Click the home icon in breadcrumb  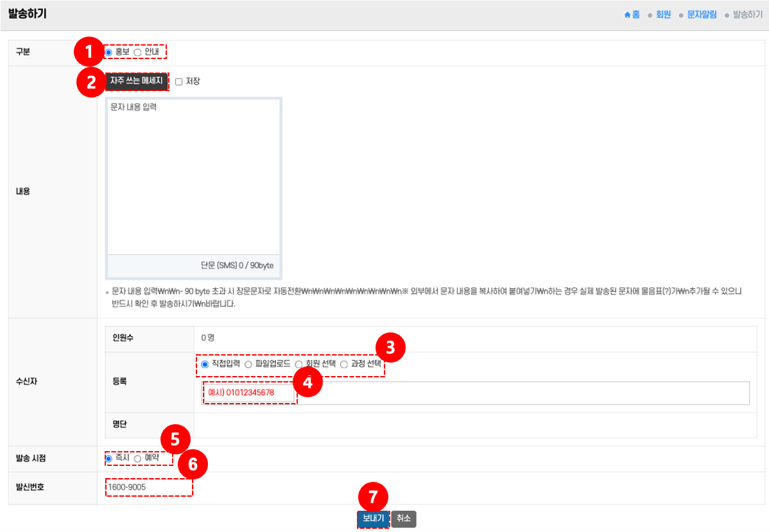pos(627,15)
